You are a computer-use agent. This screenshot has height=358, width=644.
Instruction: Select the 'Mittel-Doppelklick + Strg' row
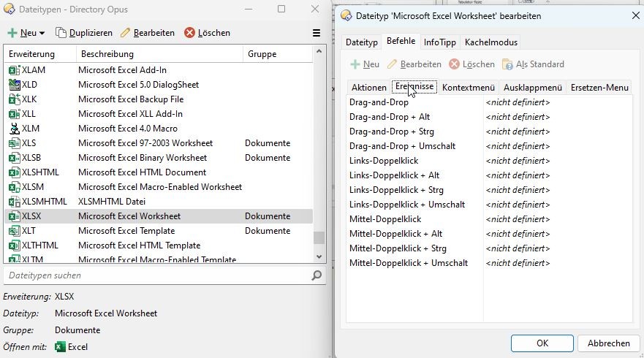click(x=489, y=248)
